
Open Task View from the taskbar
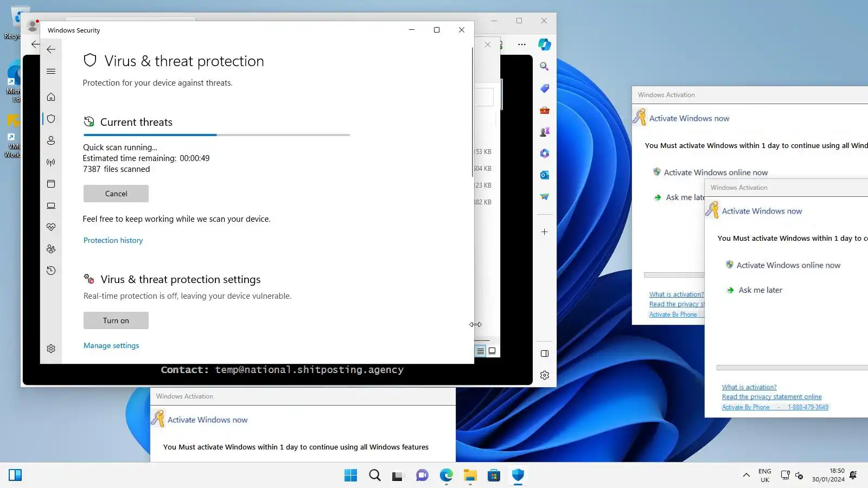pos(398,476)
